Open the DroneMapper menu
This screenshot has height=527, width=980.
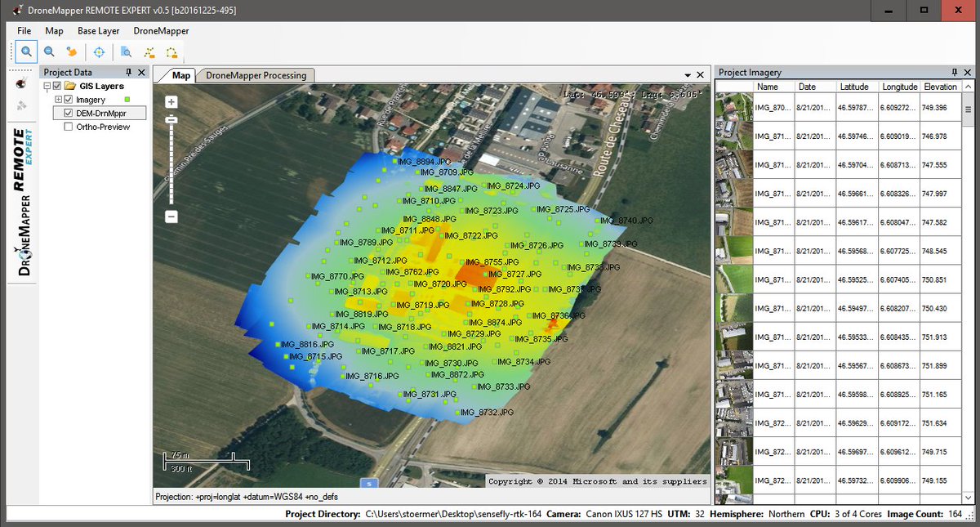(161, 31)
